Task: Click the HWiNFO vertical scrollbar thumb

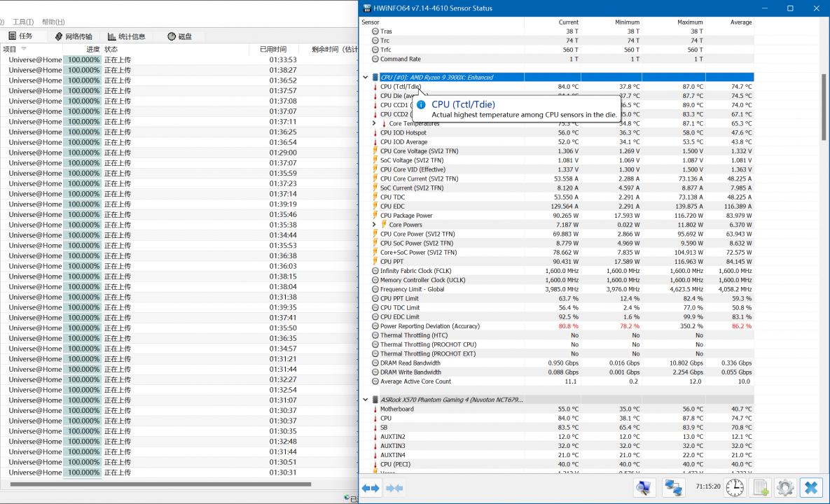Action: pos(824,107)
